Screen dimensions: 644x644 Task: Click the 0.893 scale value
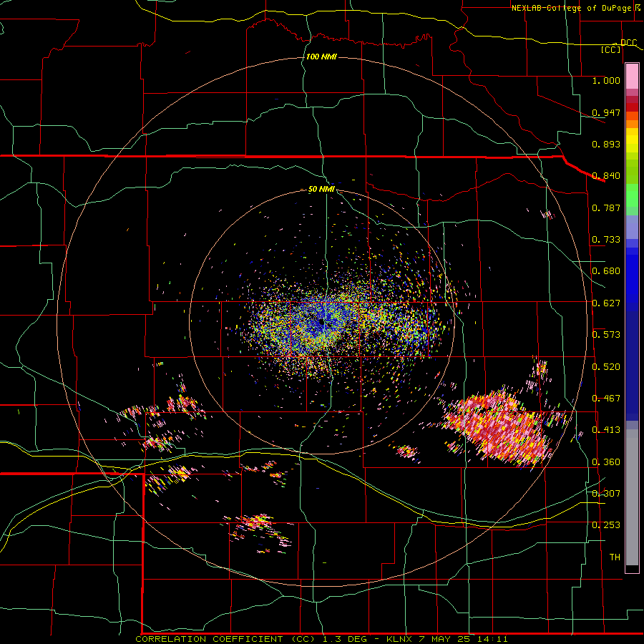click(606, 144)
